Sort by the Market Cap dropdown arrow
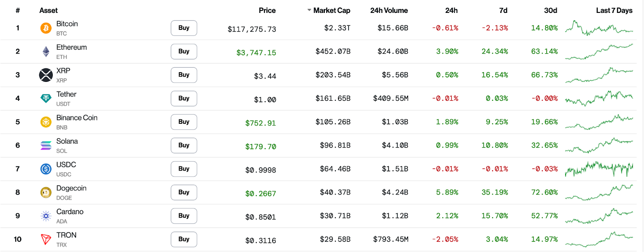 point(309,10)
